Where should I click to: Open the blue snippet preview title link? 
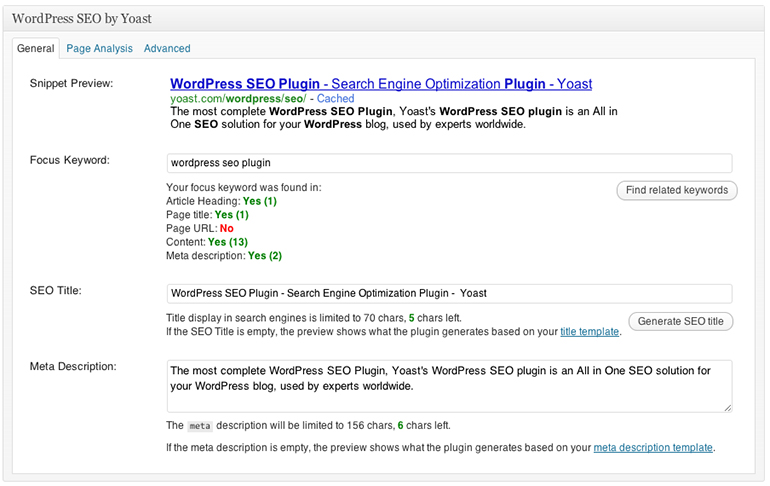point(381,84)
